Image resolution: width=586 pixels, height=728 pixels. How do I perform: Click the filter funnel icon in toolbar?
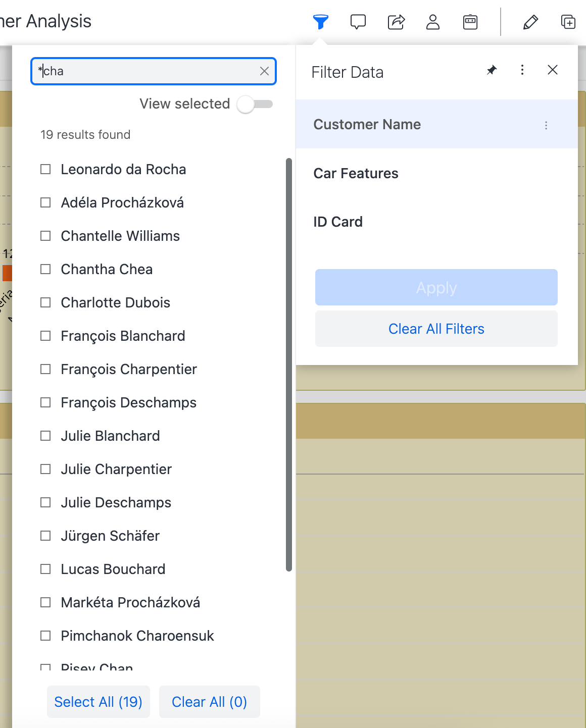click(320, 22)
